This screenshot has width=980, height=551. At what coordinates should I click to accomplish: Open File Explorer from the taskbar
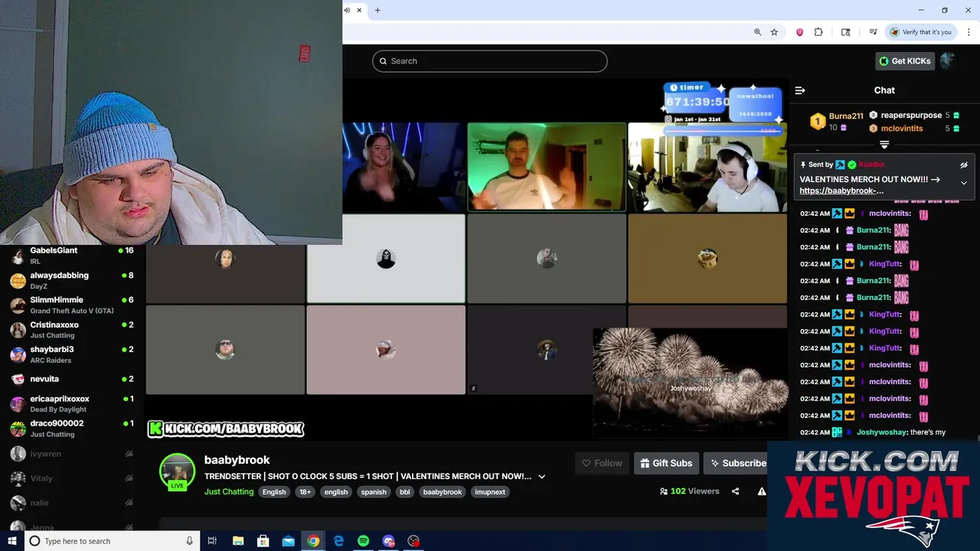[238, 541]
